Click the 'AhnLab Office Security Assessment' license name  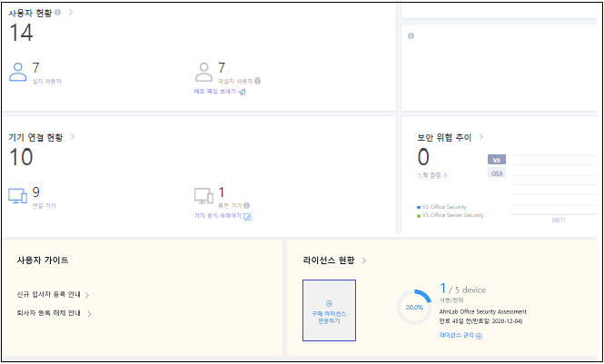coord(482,311)
